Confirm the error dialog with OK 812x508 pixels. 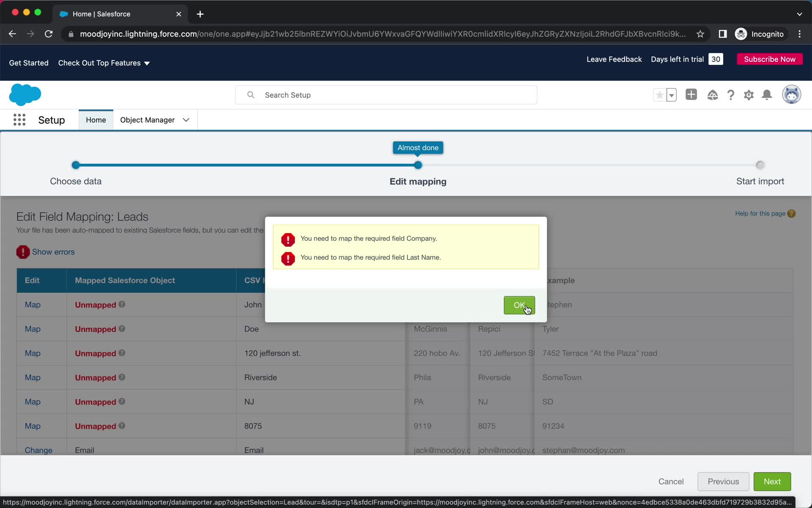[x=519, y=305]
